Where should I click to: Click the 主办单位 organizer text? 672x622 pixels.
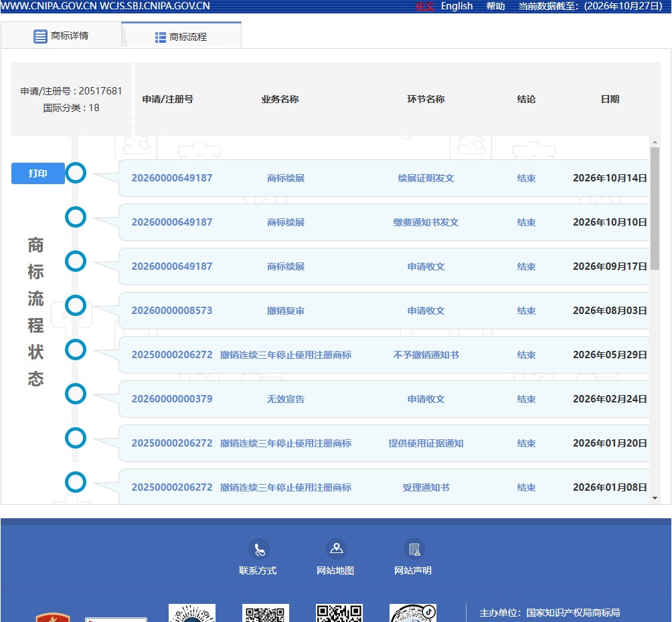click(x=550, y=613)
